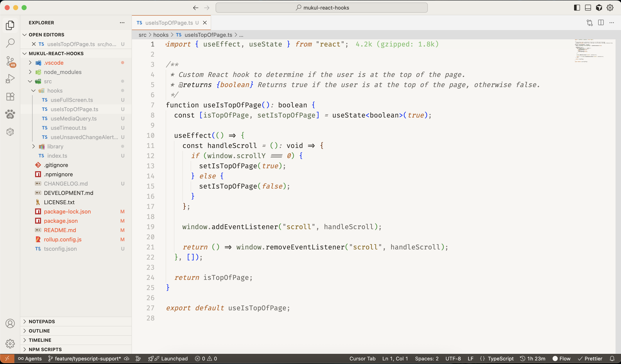Collapse the MUKUL-REACT-HOOKS section
This screenshot has width=621, height=364.
(x=76, y=53)
